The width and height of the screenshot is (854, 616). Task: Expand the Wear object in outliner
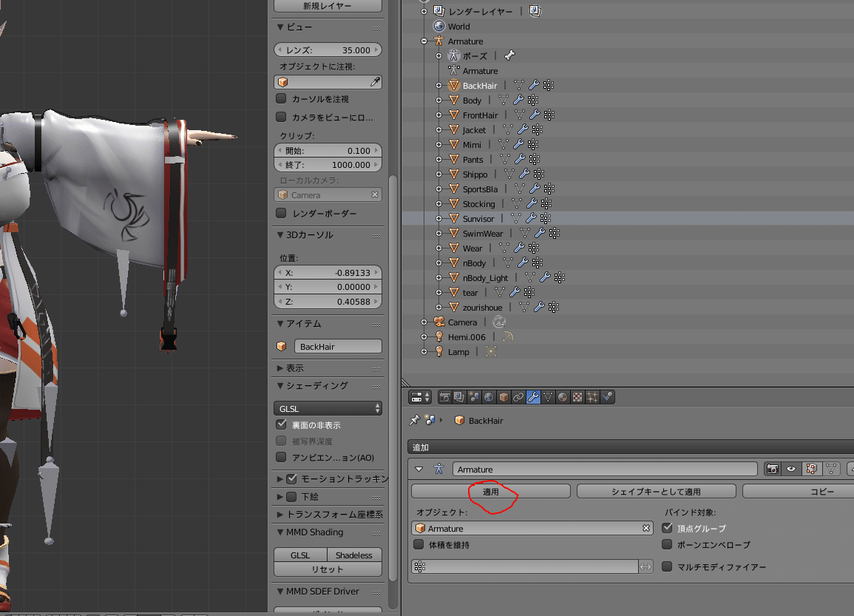pos(438,248)
